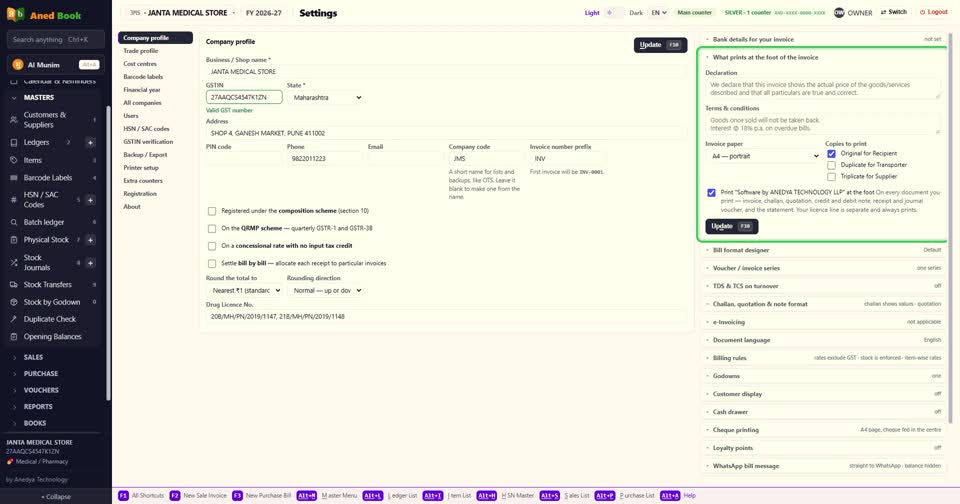Open the EN language dropdown

click(x=658, y=12)
